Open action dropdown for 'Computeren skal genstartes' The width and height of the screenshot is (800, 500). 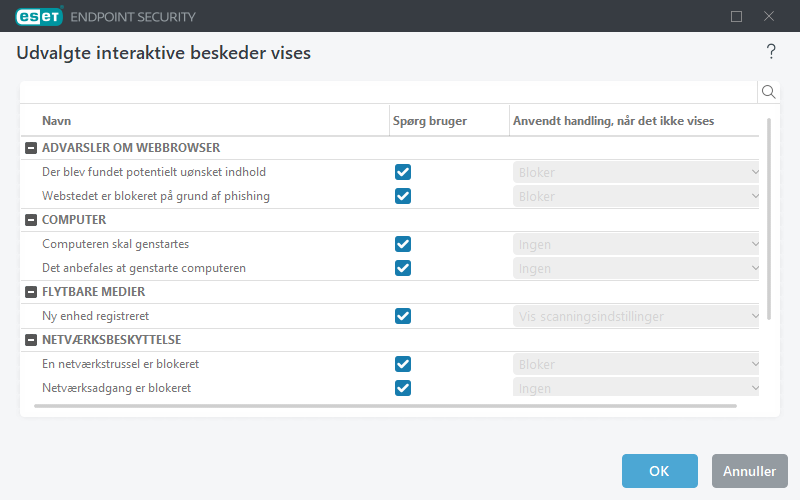point(636,244)
